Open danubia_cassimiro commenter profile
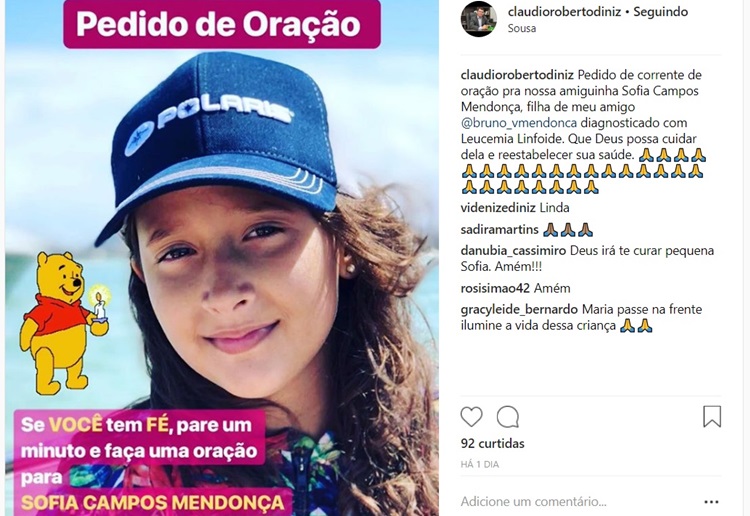Screen dimensions: 750x516 513,251
